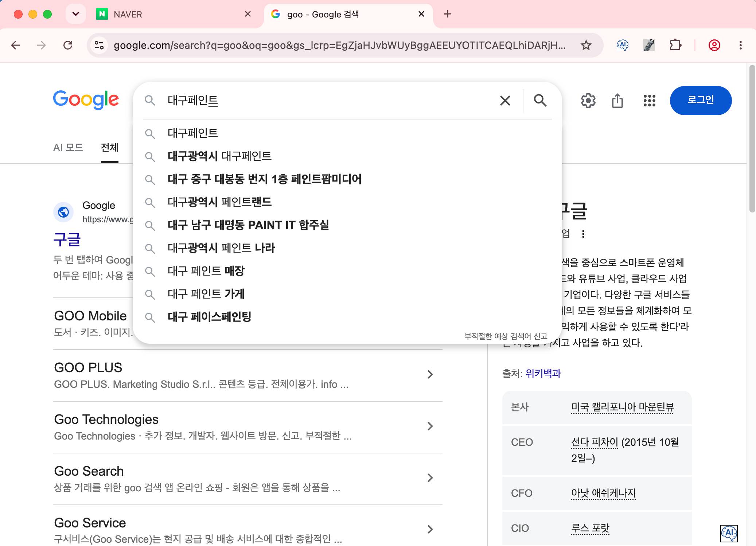Click 미국 캘리포니아 마운틴뷰 headquarters link
Screen dimensions: 756x546
623,407
